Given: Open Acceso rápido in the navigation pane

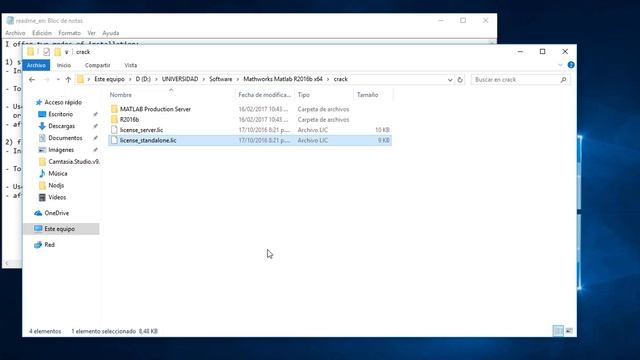Looking at the screenshot, I should click(63, 102).
